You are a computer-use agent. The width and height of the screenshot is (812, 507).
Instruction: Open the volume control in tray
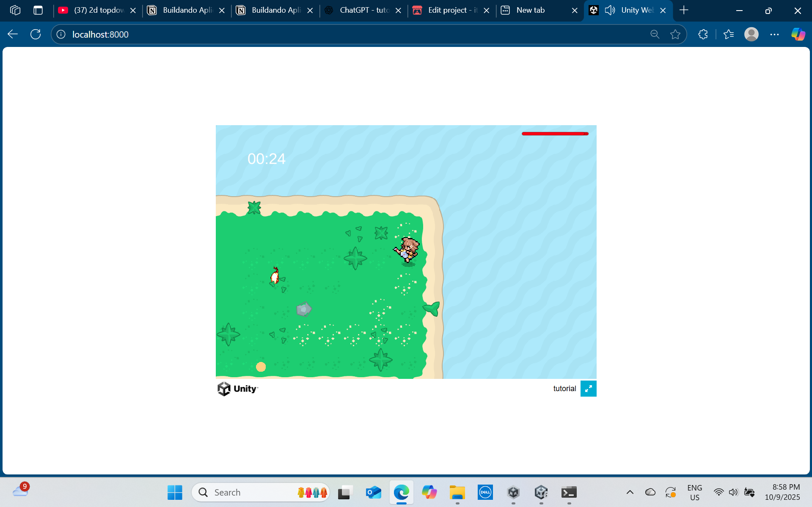(733, 492)
